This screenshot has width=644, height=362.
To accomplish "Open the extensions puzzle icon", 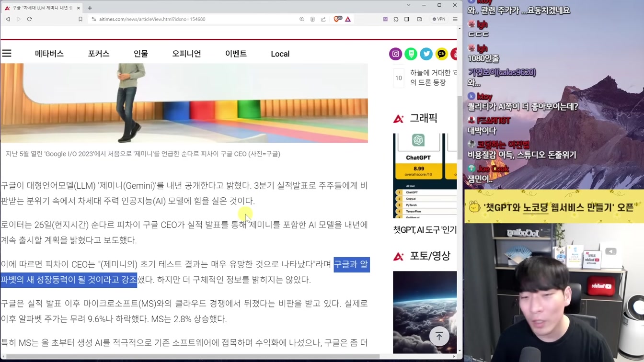I will click(396, 19).
